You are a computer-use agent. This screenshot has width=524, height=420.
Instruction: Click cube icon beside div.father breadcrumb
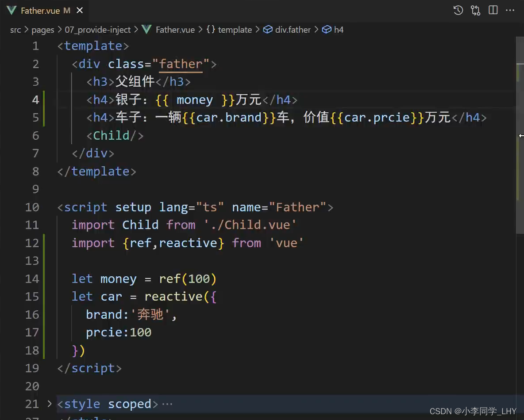268,30
